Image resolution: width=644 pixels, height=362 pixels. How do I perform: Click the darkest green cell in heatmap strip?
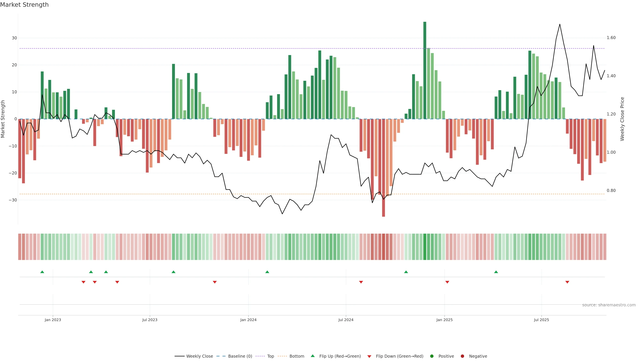[425, 247]
